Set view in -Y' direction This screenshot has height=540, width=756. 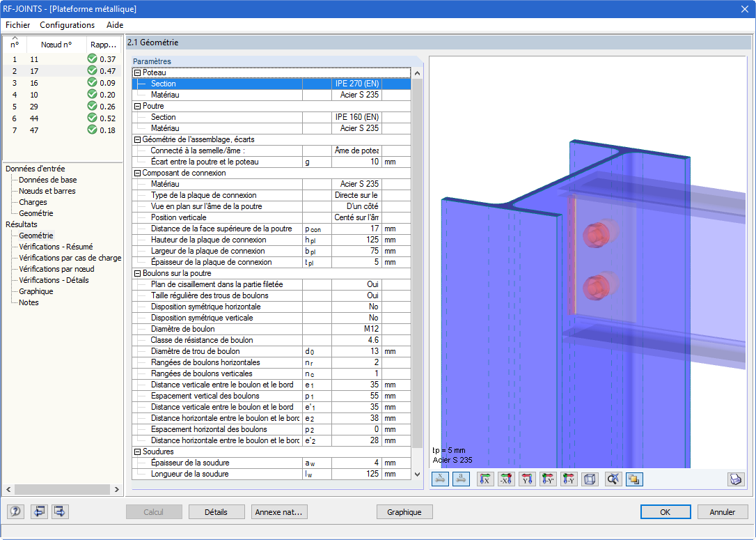pyautogui.click(x=548, y=479)
